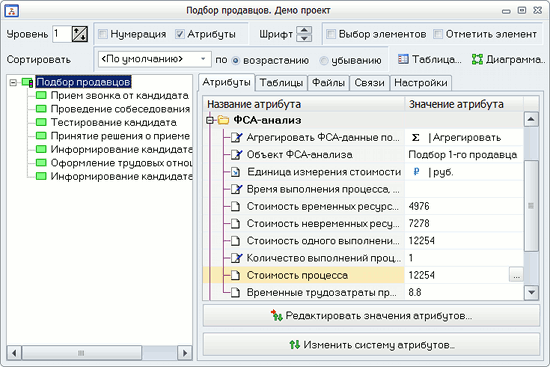This screenshot has height=367, width=550.
Task: Open the По умолчанию sort dropdown
Action: (x=155, y=59)
